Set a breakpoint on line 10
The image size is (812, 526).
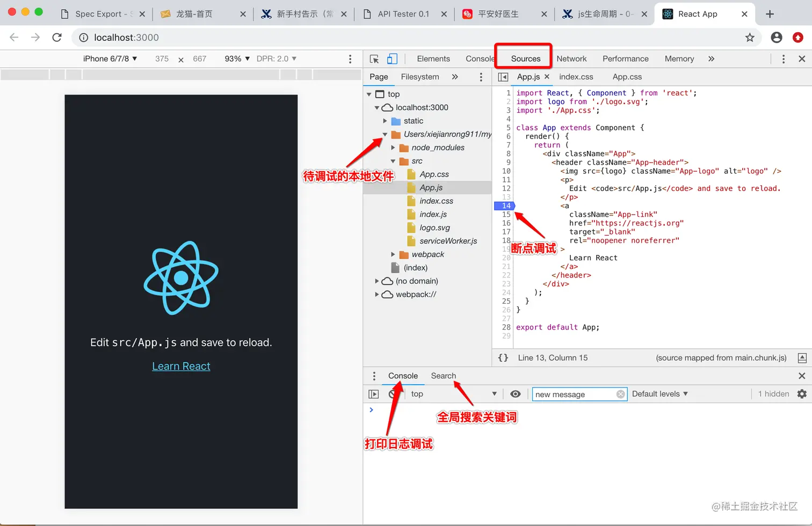point(506,171)
